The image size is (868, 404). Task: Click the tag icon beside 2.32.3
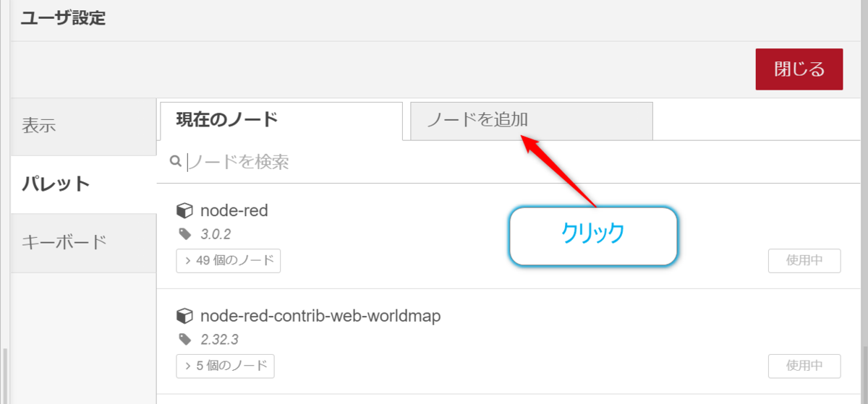pos(184,339)
